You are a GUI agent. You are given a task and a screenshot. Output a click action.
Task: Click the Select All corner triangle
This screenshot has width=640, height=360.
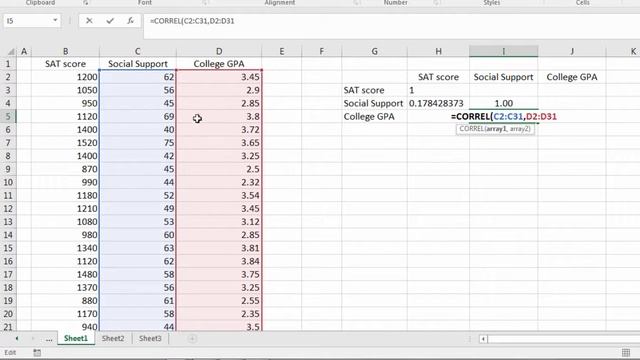tap(11, 51)
